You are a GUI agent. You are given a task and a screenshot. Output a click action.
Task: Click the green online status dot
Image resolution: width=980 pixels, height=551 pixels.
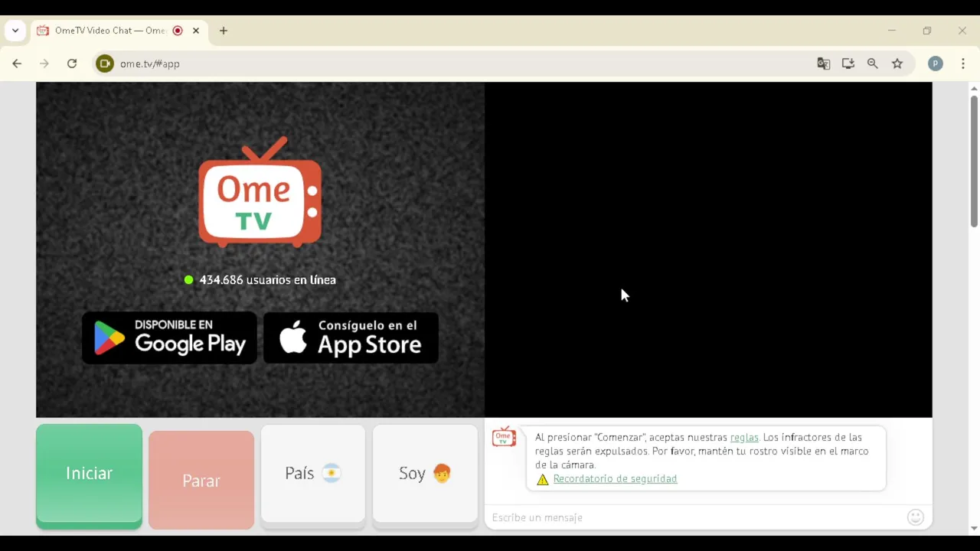(189, 280)
